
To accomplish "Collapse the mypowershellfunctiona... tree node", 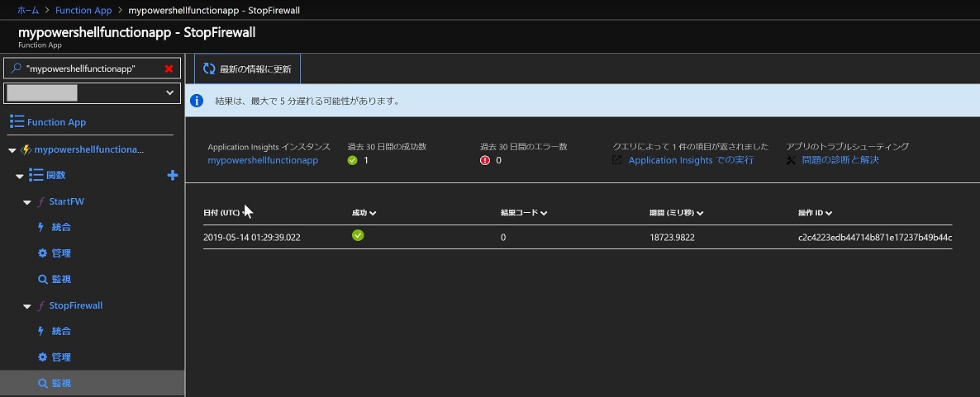I will click(12, 150).
